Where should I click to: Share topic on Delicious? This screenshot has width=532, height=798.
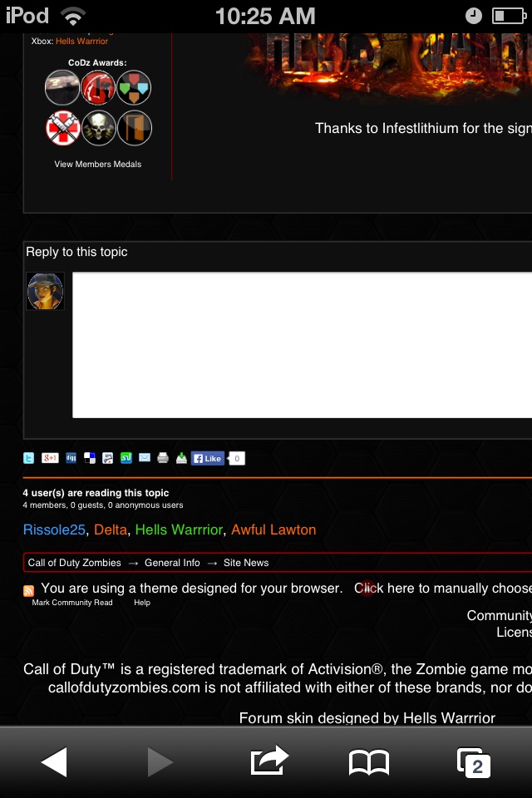pyautogui.click(x=90, y=458)
